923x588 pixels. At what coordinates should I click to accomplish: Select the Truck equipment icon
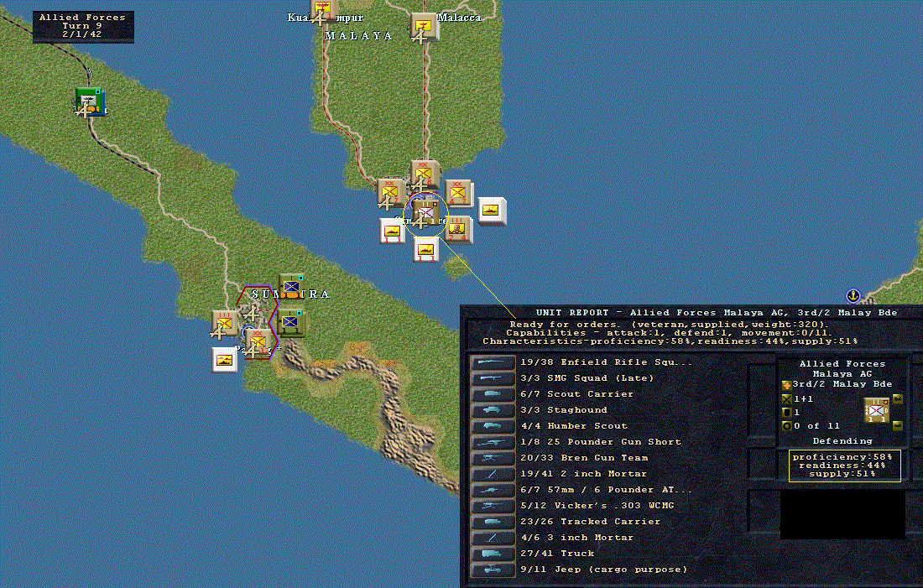493,554
